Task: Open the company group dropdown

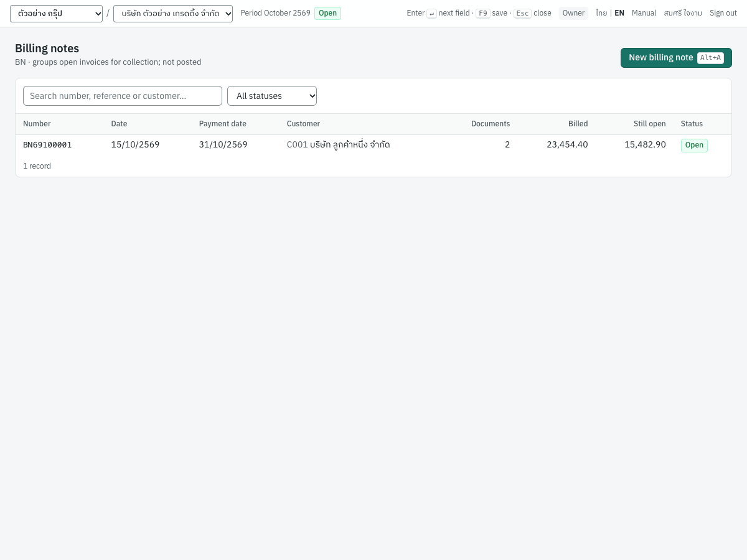Action: 56,14
